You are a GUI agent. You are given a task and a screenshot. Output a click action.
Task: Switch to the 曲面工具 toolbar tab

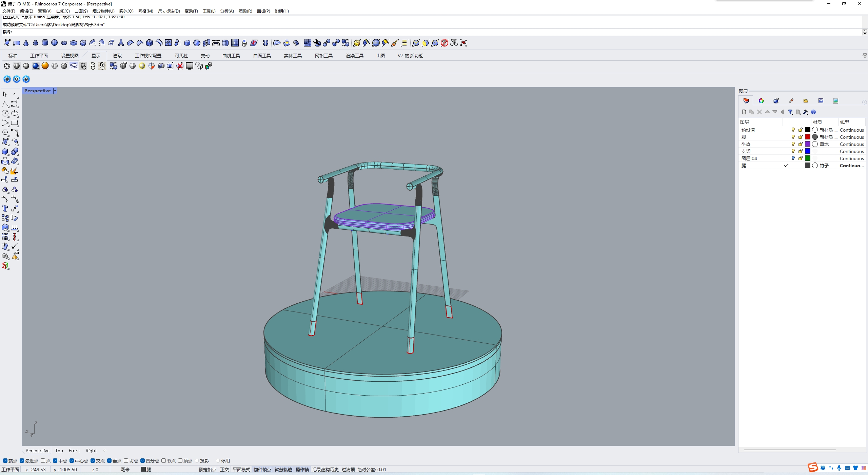(x=261, y=55)
